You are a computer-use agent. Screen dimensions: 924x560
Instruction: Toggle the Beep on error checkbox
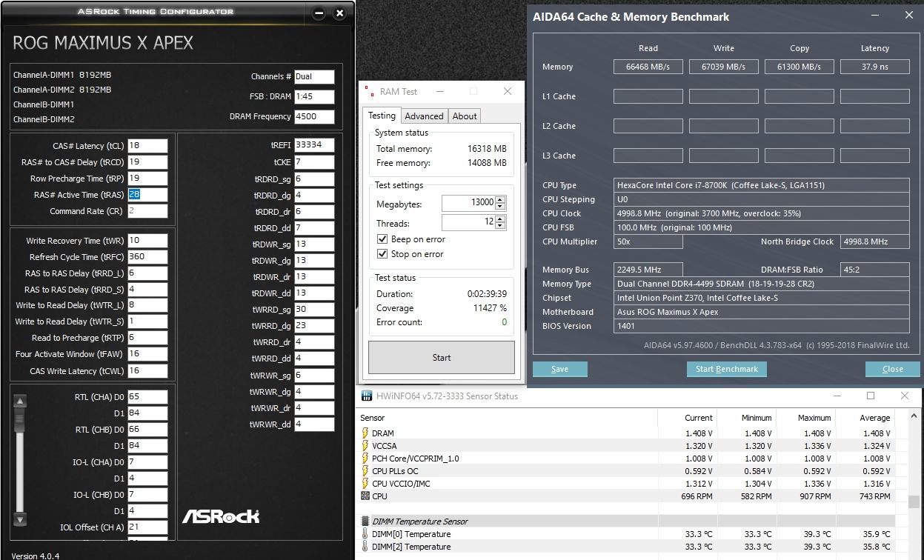(x=382, y=239)
